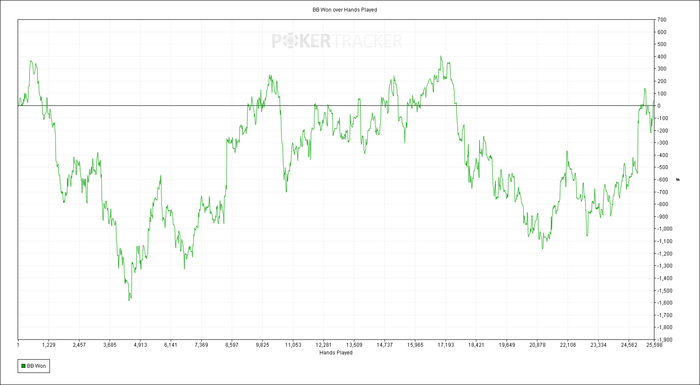Click the x-axis tick label 3,685

pos(109,345)
